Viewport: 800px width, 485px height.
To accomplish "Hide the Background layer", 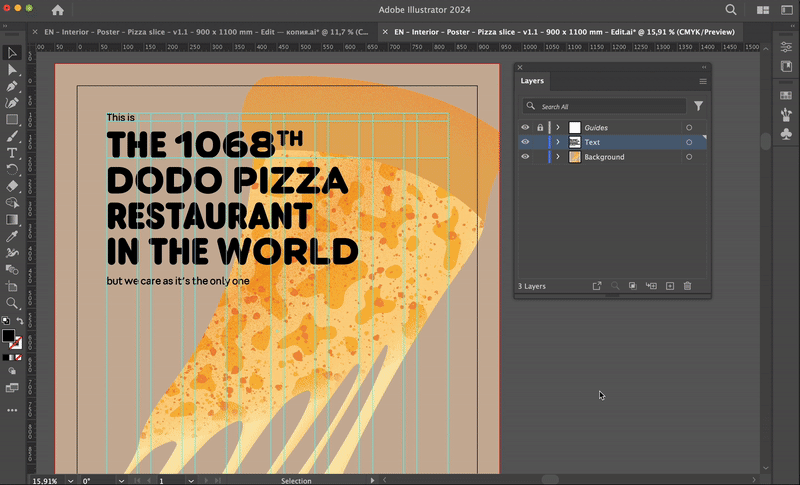I will click(x=525, y=157).
